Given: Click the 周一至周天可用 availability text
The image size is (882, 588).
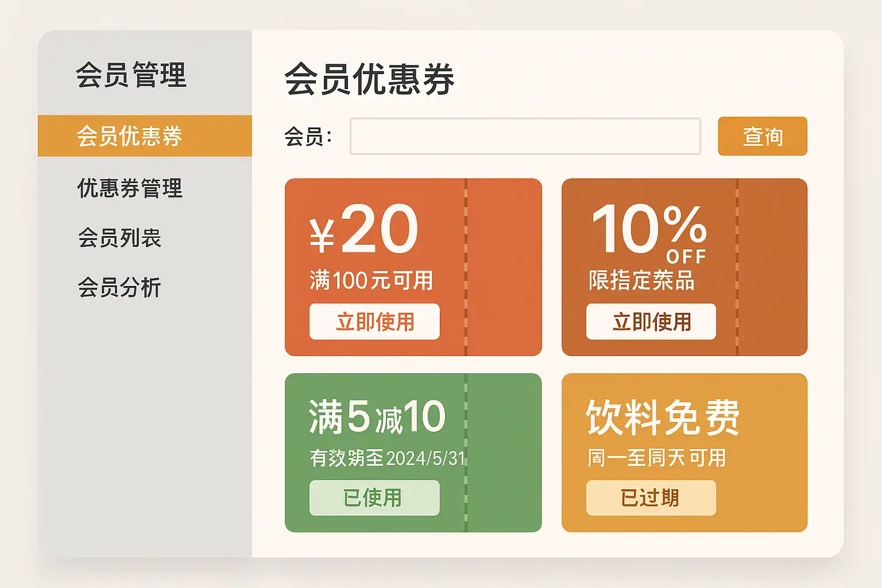Looking at the screenshot, I should (656, 458).
